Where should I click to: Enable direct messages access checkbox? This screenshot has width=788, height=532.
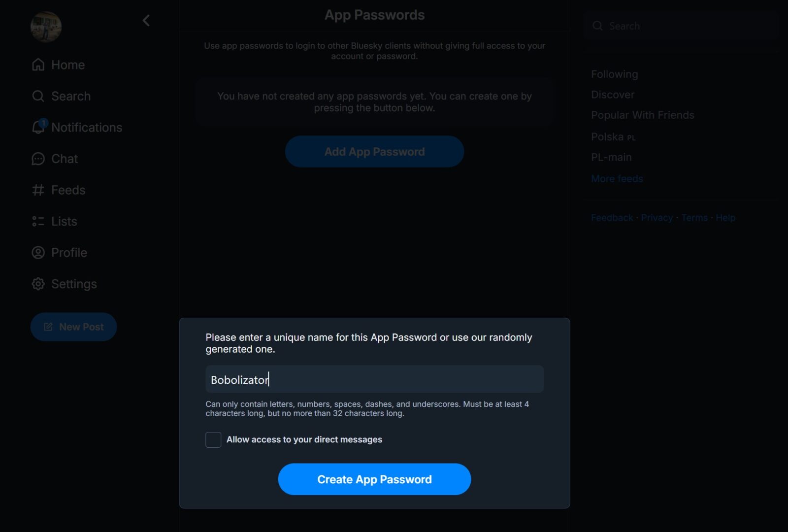(x=213, y=439)
